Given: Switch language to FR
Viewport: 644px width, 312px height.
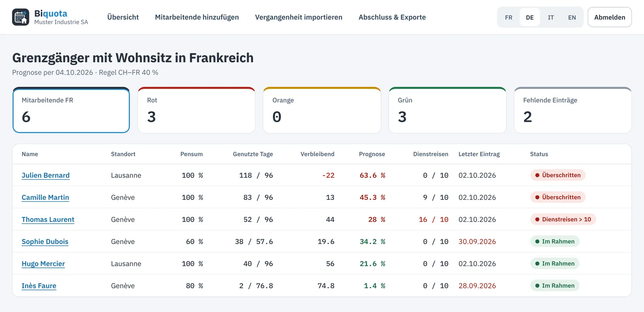Looking at the screenshot, I should (509, 17).
